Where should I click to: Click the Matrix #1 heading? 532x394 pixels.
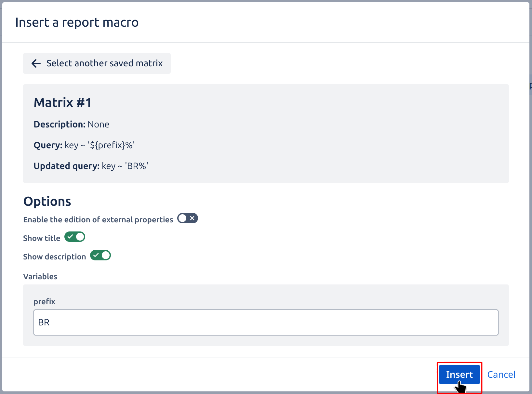coord(62,102)
